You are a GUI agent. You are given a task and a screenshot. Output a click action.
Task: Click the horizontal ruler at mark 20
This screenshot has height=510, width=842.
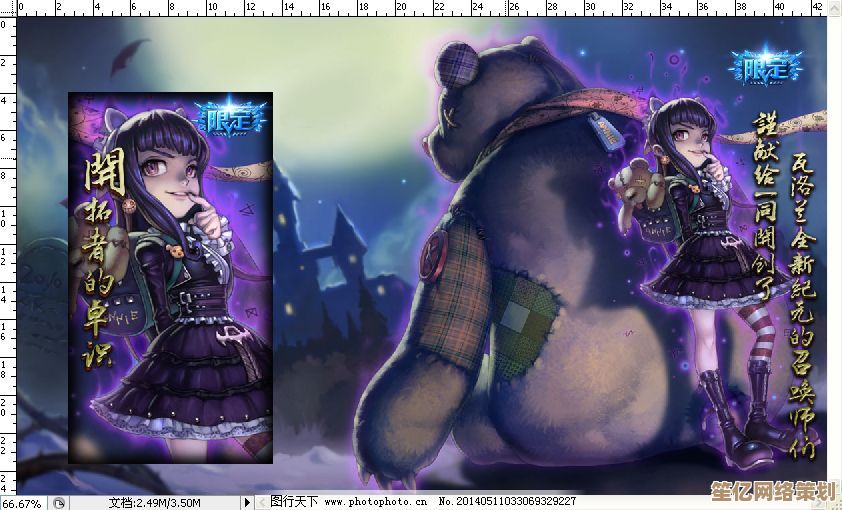pyautogui.click(x=401, y=8)
